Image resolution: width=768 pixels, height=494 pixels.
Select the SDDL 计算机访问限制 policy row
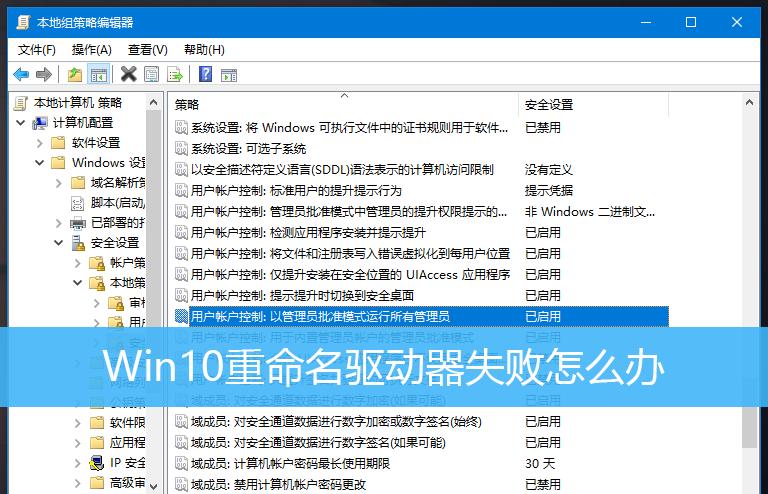point(342,169)
